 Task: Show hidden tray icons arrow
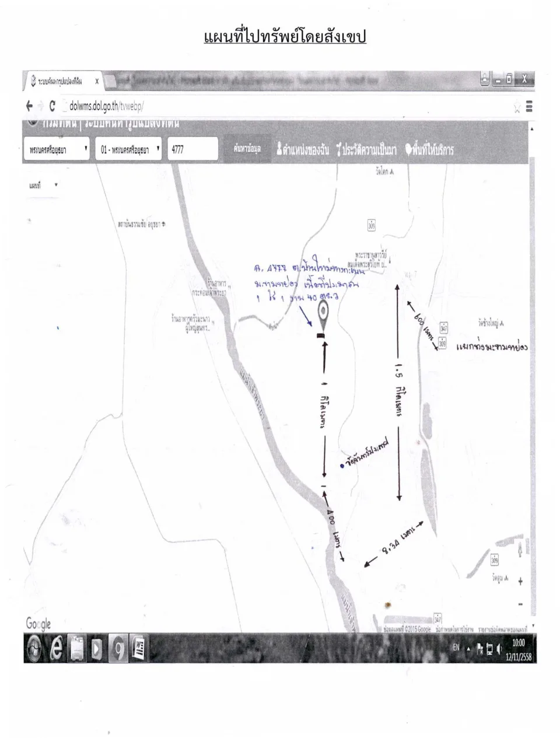468,649
